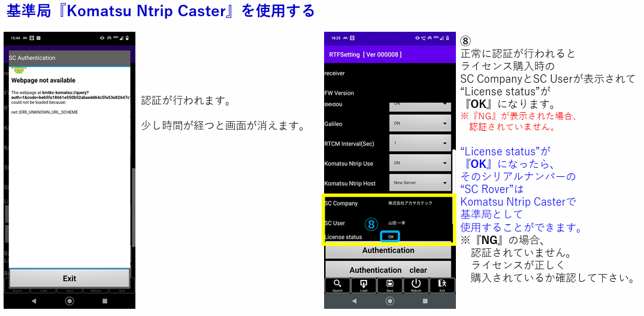Tap Android back triangle on RTFSetting phone

pos(355,301)
